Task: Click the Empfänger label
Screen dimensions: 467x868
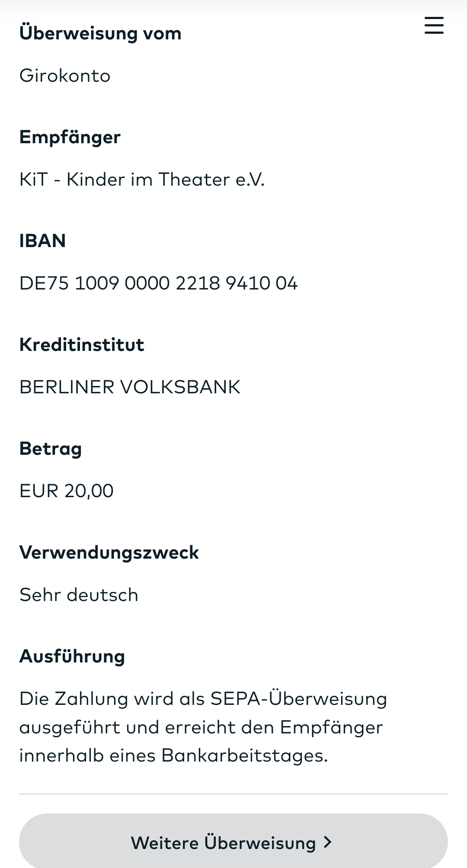Action: tap(70, 137)
